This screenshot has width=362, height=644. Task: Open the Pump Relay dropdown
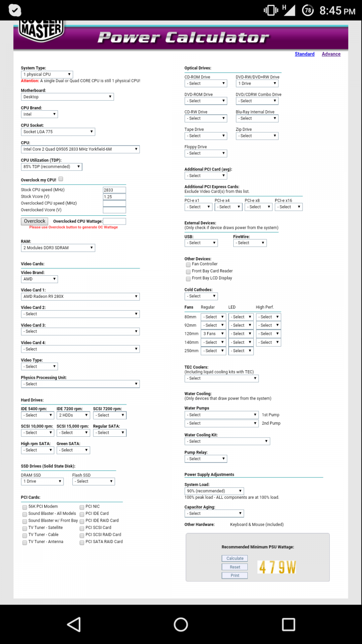pyautogui.click(x=206, y=459)
